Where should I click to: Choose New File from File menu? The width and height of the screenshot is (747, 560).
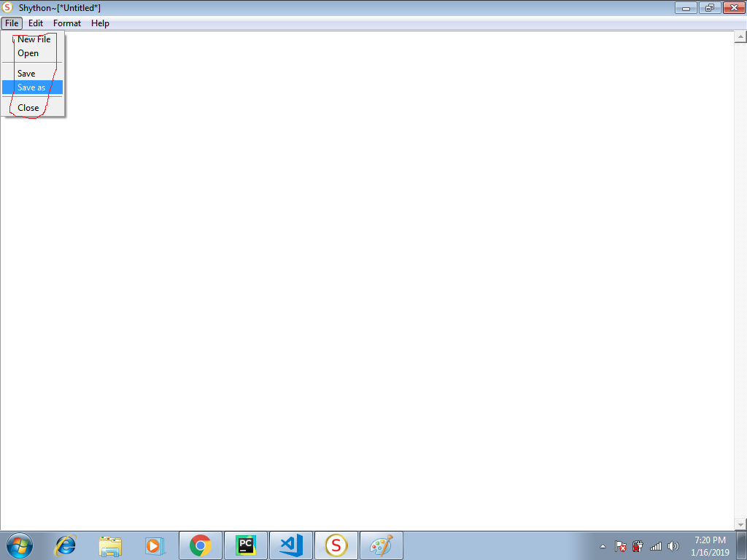pos(34,39)
